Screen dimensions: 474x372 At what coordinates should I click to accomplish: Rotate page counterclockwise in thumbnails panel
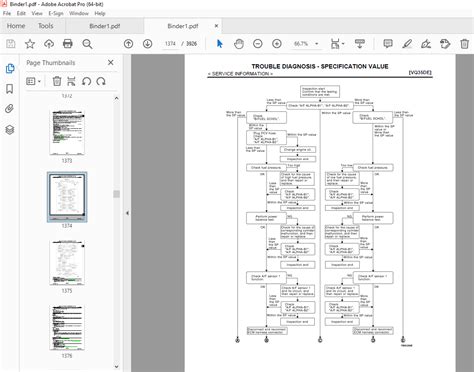(x=86, y=81)
